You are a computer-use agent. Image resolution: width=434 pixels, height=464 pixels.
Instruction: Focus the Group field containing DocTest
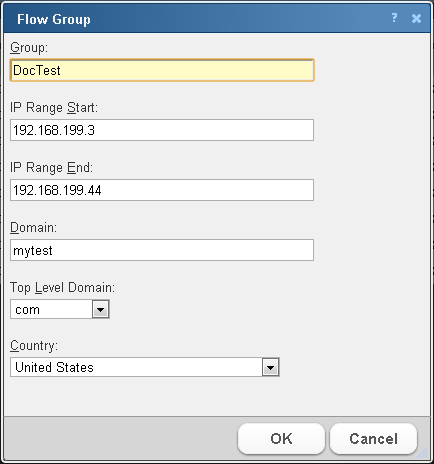click(162, 70)
